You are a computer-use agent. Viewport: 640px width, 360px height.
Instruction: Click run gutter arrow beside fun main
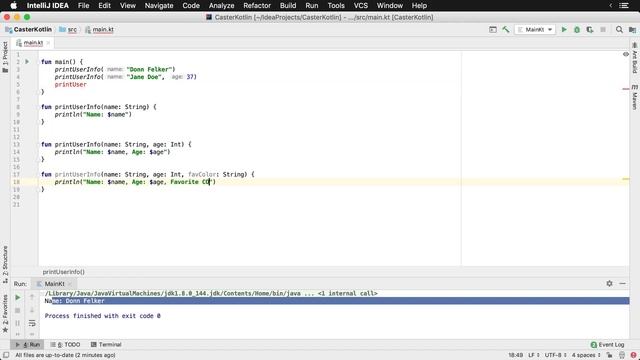(x=27, y=62)
